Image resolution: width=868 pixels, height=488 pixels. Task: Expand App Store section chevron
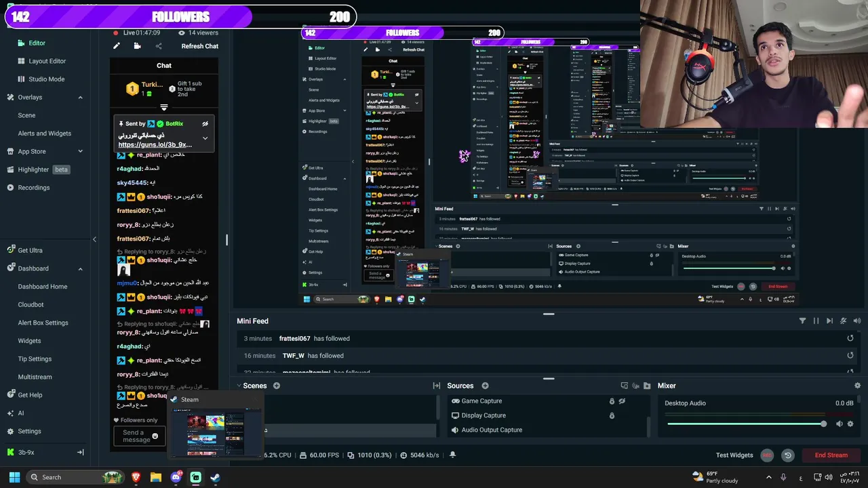tap(80, 151)
